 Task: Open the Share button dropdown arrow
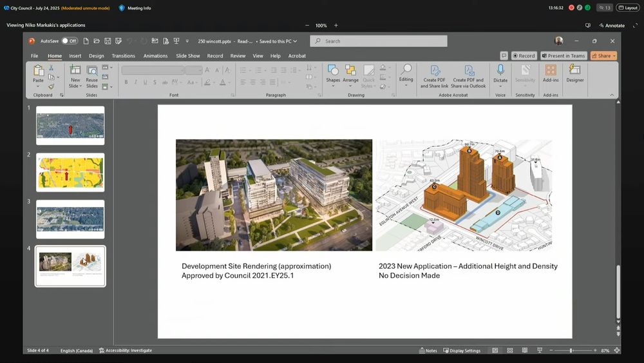pyautogui.click(x=614, y=56)
